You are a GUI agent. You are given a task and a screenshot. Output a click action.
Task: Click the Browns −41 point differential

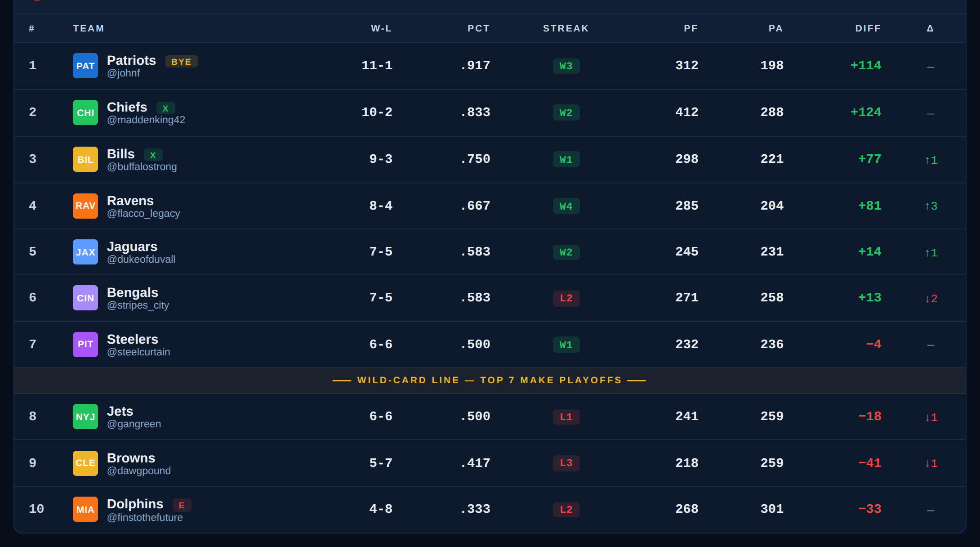[870, 463]
